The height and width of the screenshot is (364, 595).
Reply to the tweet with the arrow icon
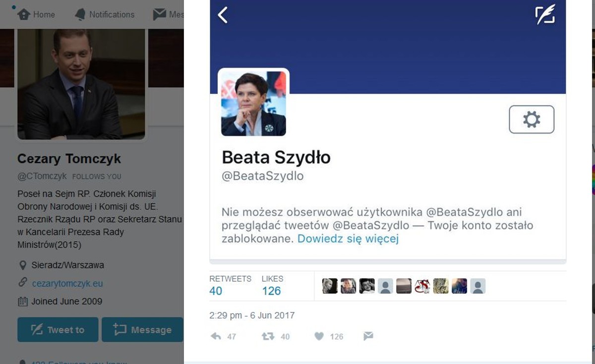216,336
